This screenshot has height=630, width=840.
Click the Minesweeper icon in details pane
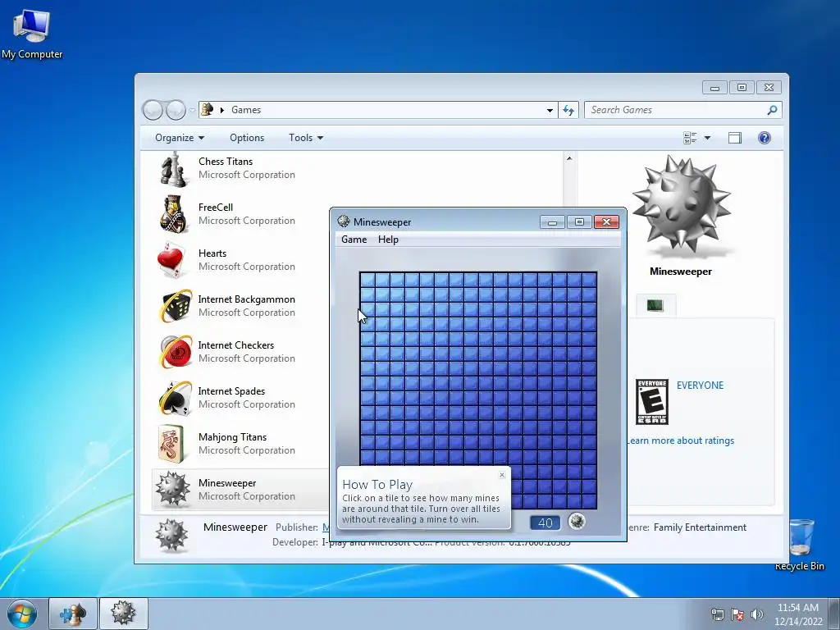coord(172,535)
